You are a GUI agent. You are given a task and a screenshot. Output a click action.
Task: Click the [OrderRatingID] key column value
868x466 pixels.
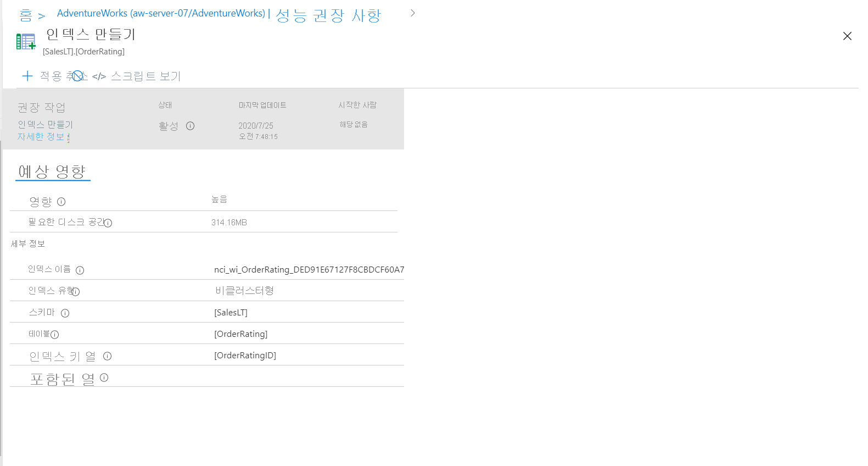(x=245, y=355)
